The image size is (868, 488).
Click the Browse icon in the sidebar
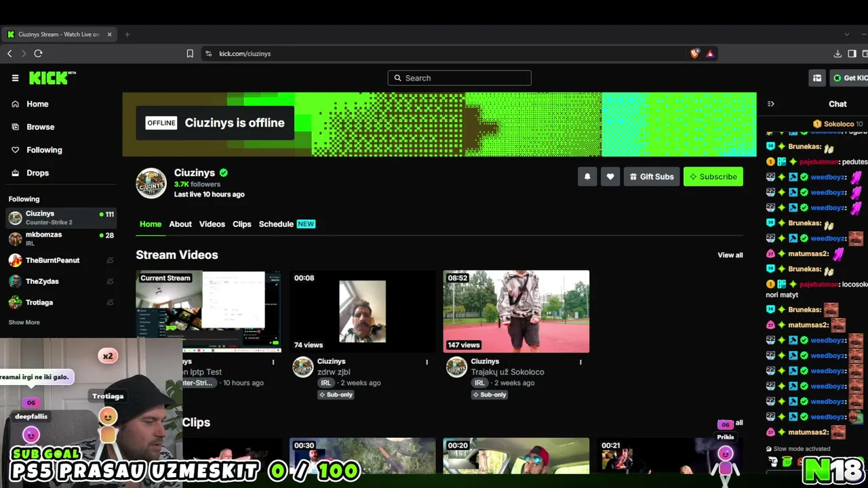pyautogui.click(x=15, y=127)
